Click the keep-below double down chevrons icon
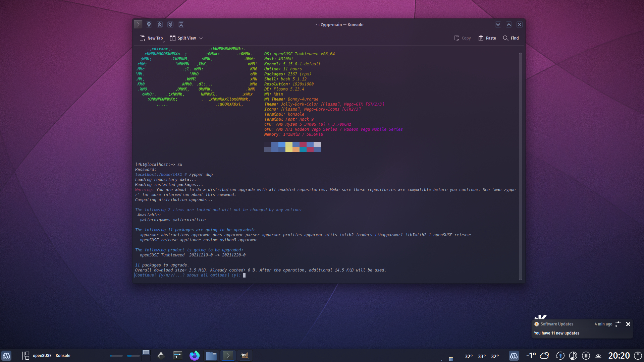This screenshot has width=644, height=362. (170, 24)
